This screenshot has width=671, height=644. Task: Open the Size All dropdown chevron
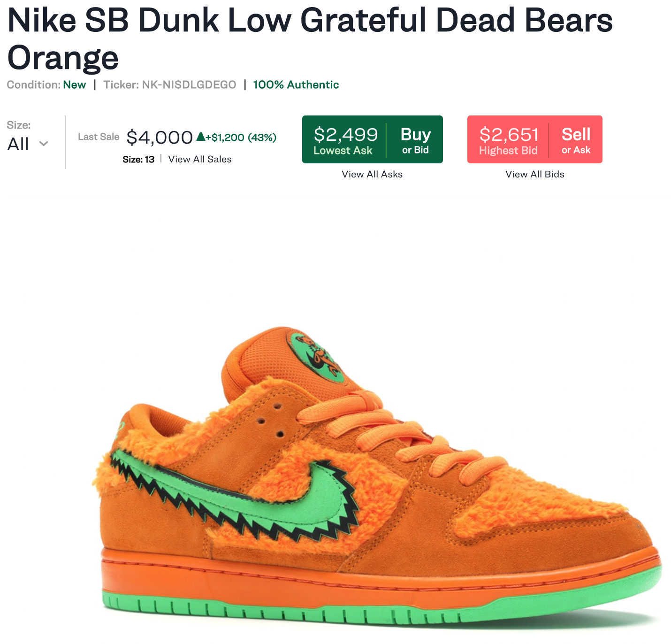pyautogui.click(x=44, y=144)
